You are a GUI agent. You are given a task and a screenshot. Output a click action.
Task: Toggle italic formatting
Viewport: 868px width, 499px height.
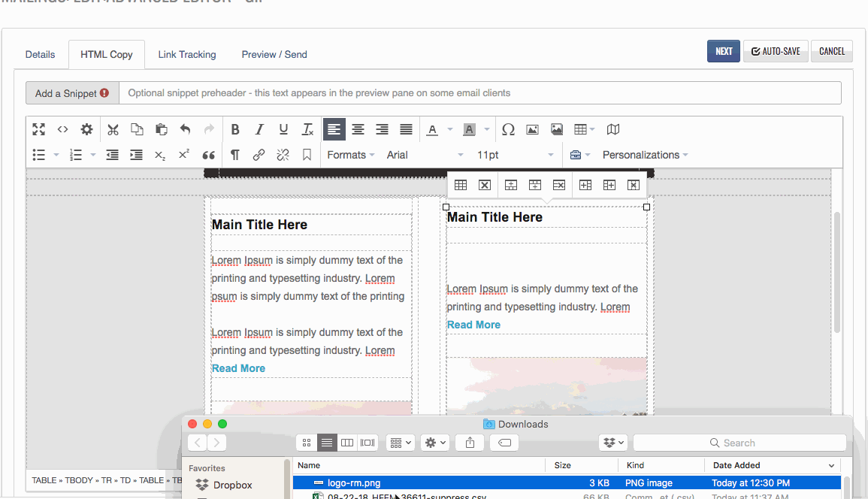click(259, 129)
